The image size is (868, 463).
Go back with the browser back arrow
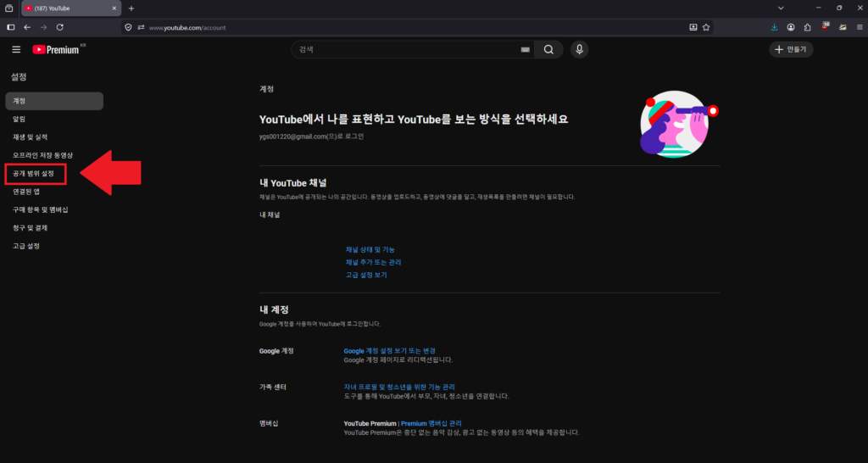[27, 27]
